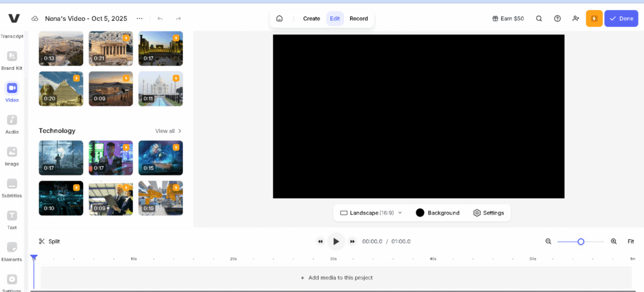Click the Done button
644x292 pixels.
pyautogui.click(x=621, y=19)
